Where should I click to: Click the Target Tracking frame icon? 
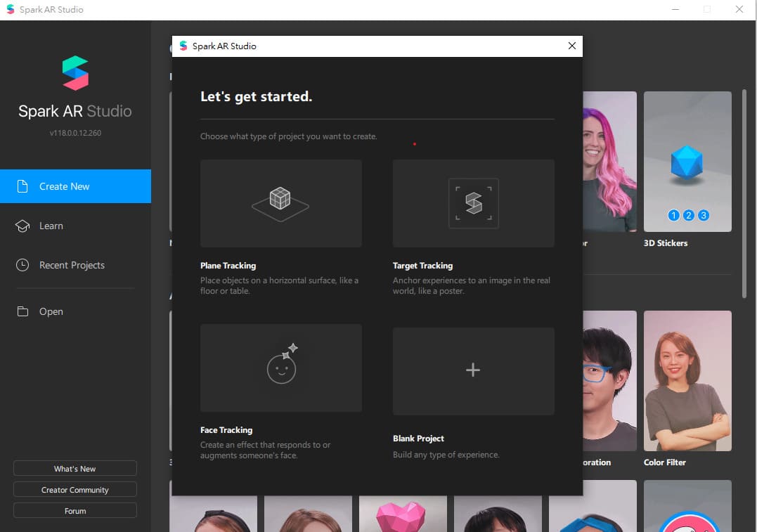coord(474,203)
